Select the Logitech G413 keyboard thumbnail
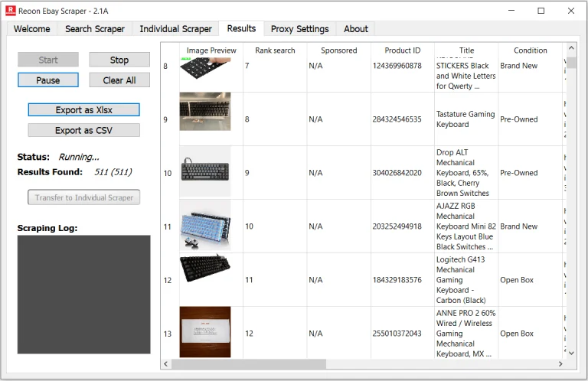The image size is (588, 381). click(204, 268)
